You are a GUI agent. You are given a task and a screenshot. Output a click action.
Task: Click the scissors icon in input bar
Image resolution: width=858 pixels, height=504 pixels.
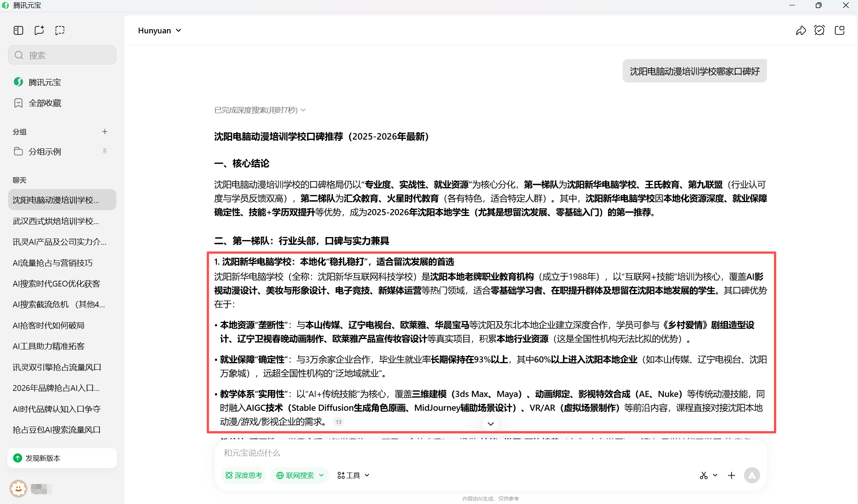703,475
